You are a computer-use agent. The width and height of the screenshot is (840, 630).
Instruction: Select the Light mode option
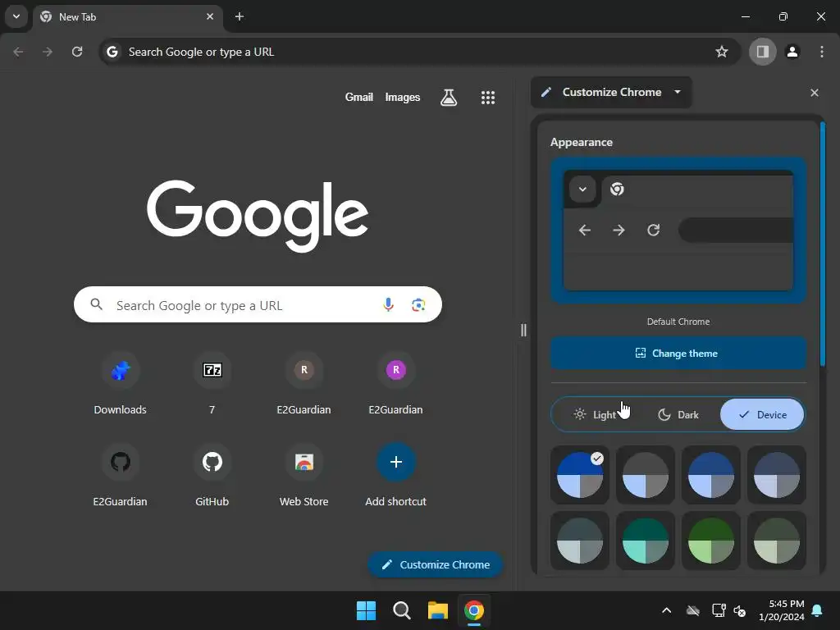click(x=594, y=414)
